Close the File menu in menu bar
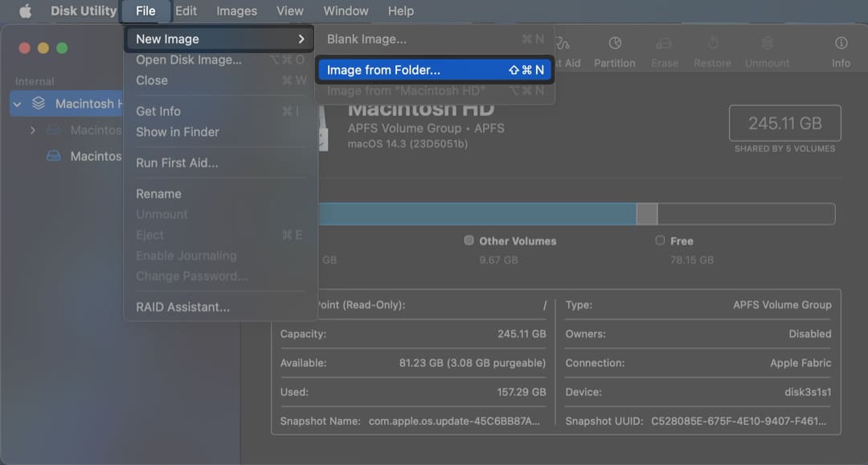This screenshot has width=868, height=465. click(145, 11)
